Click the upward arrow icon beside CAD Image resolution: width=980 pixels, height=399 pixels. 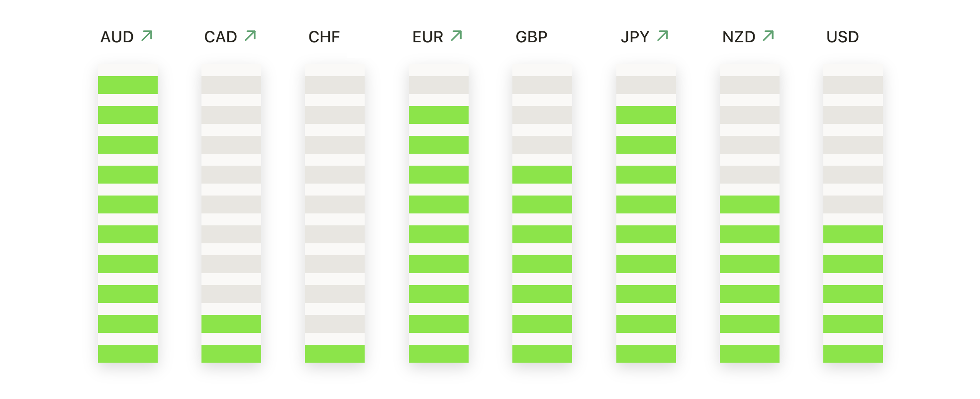click(251, 36)
